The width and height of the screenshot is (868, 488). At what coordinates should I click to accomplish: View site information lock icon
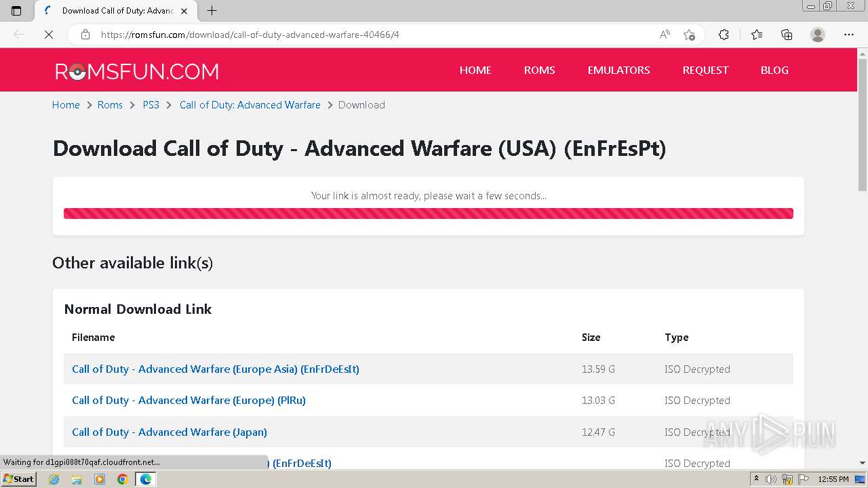coord(85,35)
